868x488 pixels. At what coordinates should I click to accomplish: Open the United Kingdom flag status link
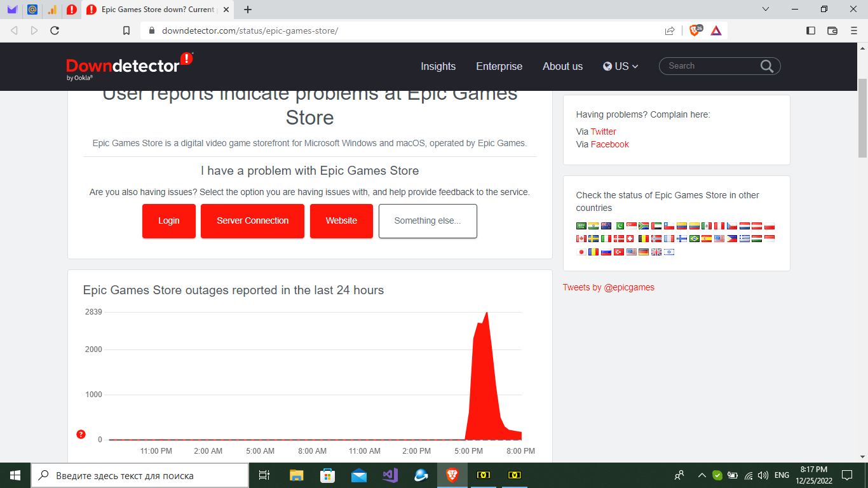656,252
